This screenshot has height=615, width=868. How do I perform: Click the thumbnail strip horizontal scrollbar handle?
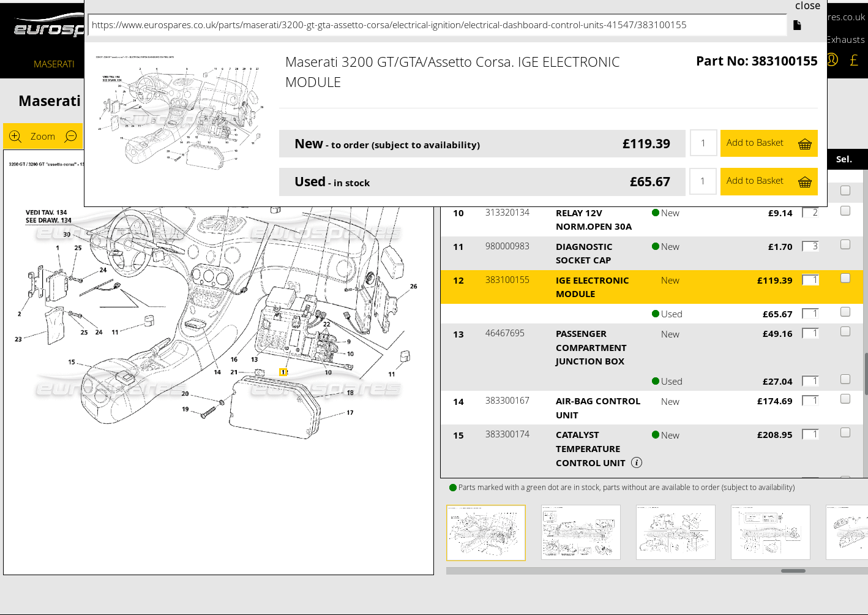click(793, 571)
